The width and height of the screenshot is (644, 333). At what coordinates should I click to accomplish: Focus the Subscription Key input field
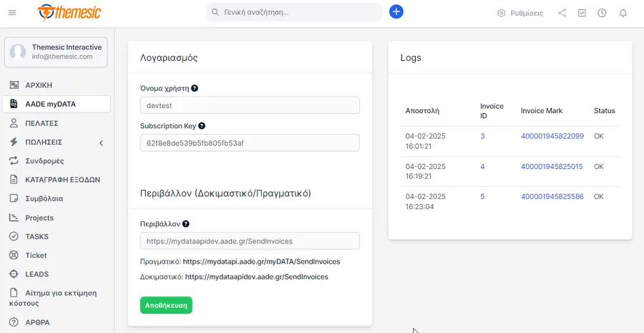click(x=250, y=143)
